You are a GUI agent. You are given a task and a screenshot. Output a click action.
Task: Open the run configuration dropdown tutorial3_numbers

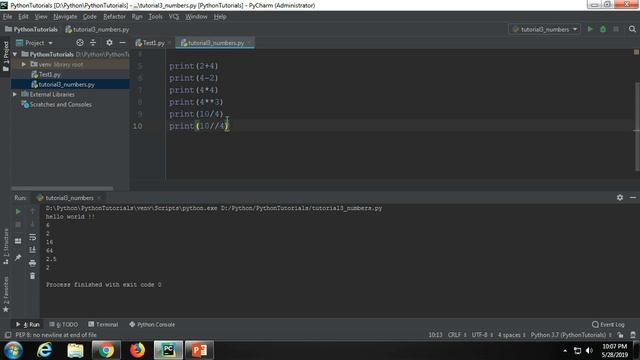tap(544, 29)
